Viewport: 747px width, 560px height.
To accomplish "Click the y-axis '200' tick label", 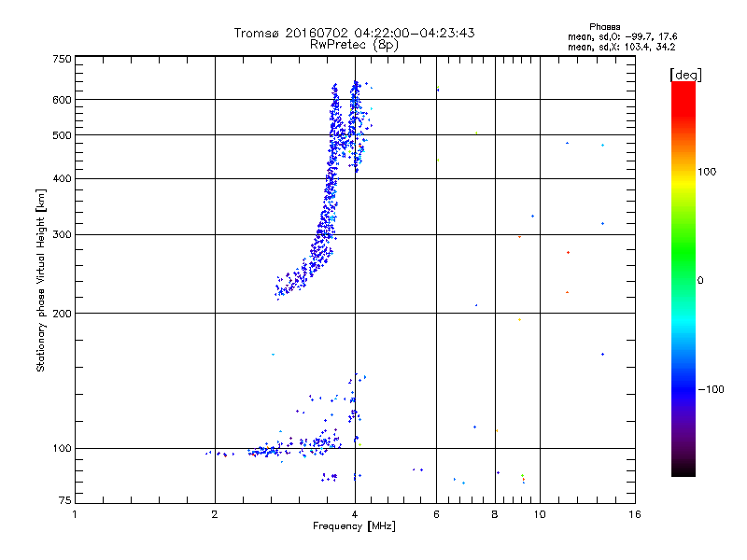I will tap(62, 314).
